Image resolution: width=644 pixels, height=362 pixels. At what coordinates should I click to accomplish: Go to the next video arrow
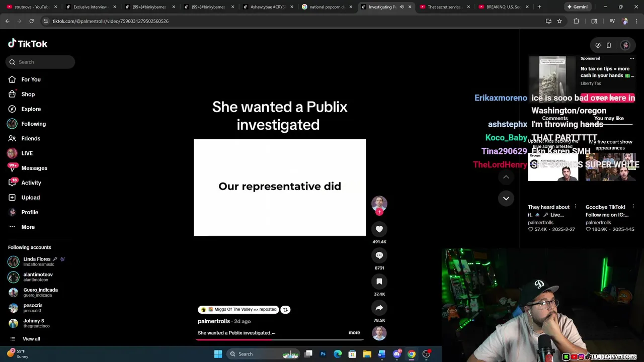coord(506,198)
